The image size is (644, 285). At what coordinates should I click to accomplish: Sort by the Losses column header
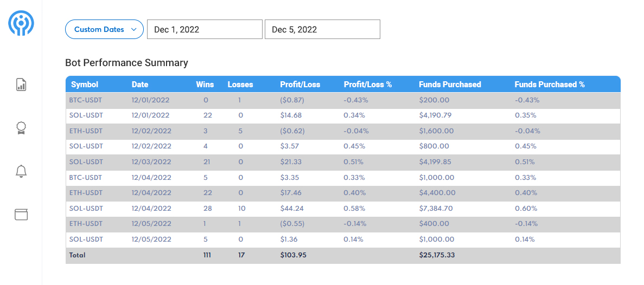tap(240, 85)
